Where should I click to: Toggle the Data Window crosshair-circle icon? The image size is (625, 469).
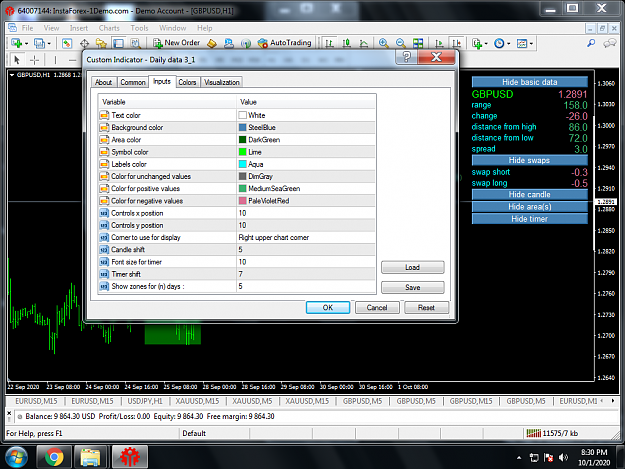(x=84, y=43)
